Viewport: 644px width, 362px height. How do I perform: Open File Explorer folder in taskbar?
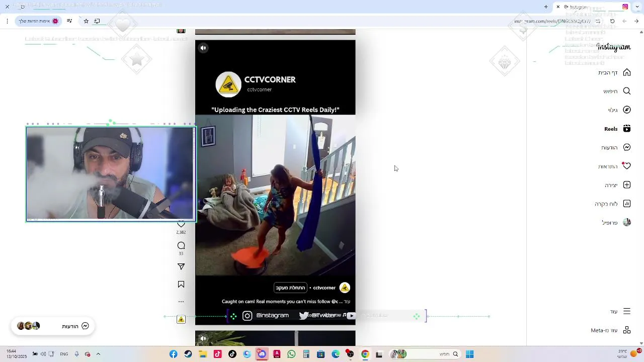click(203, 354)
